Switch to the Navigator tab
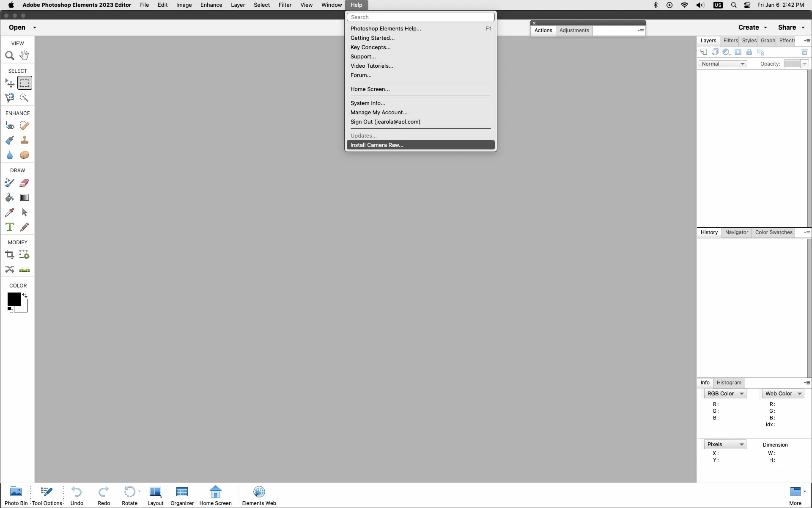This screenshot has width=812, height=508. point(736,232)
